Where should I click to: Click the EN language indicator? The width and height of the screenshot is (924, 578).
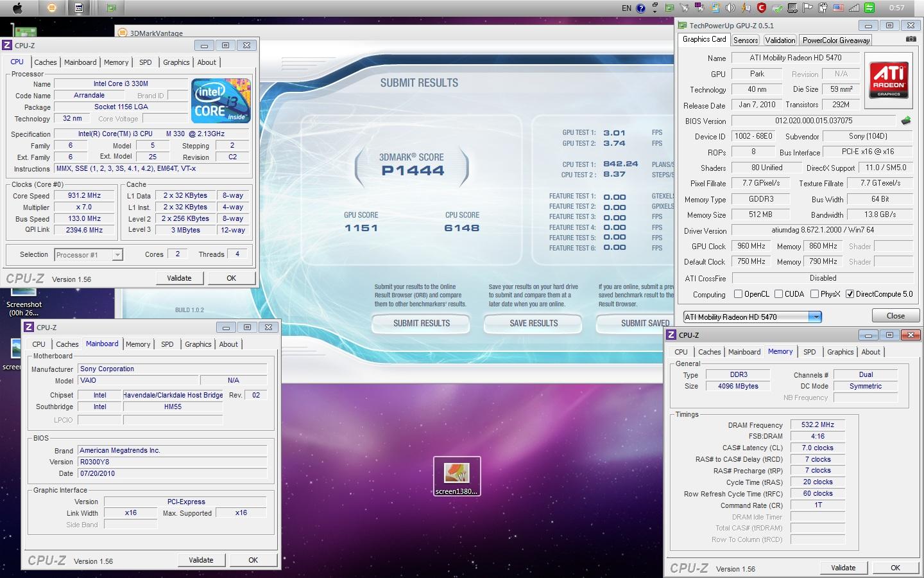coord(626,8)
